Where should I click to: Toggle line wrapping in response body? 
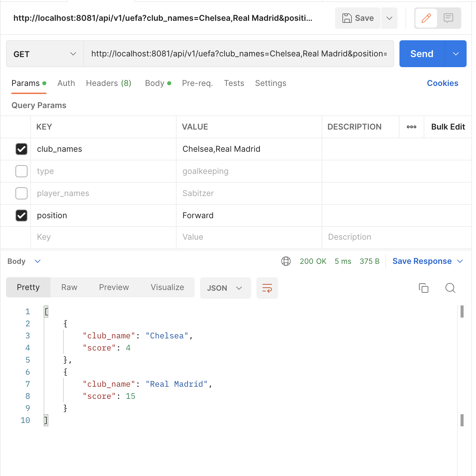pos(267,288)
